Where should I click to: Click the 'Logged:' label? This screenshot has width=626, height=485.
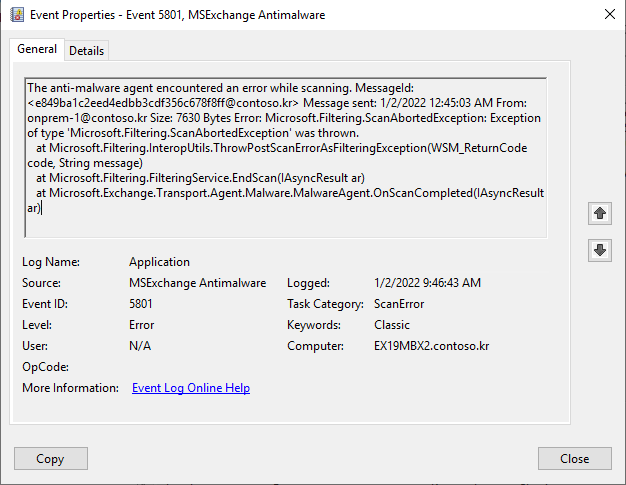coord(308,283)
